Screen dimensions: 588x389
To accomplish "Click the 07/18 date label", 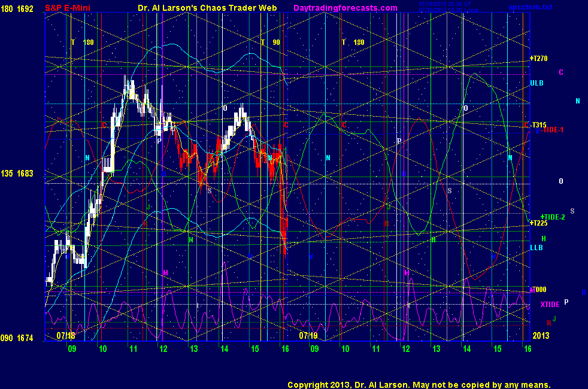I will pyautogui.click(x=66, y=335).
